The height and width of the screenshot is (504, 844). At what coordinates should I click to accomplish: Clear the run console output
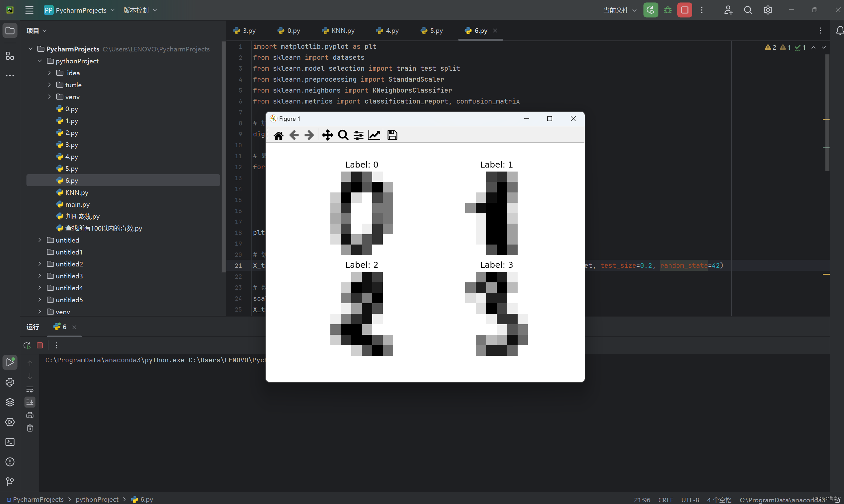[x=30, y=428]
